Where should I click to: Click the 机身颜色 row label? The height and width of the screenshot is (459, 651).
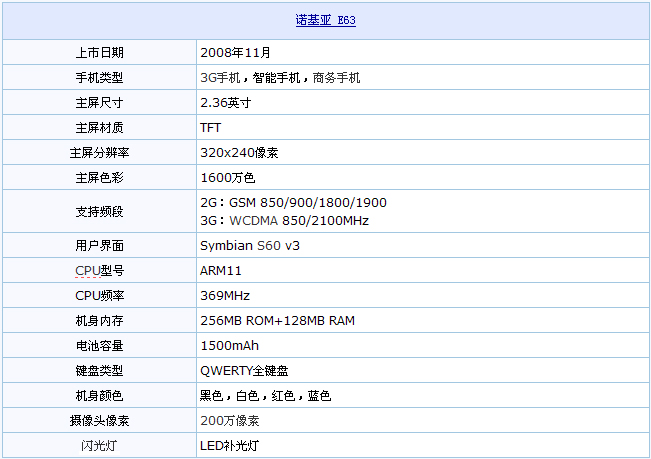99,396
